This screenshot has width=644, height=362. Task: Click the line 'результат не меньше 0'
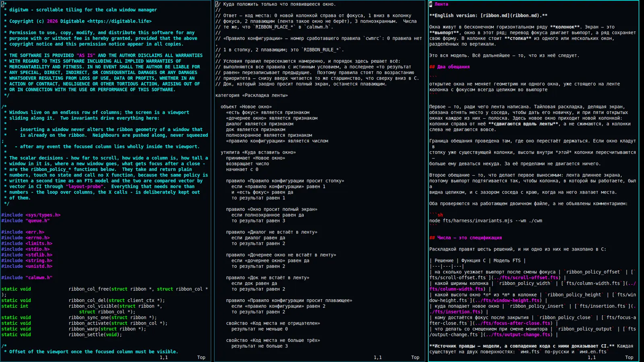(260, 329)
